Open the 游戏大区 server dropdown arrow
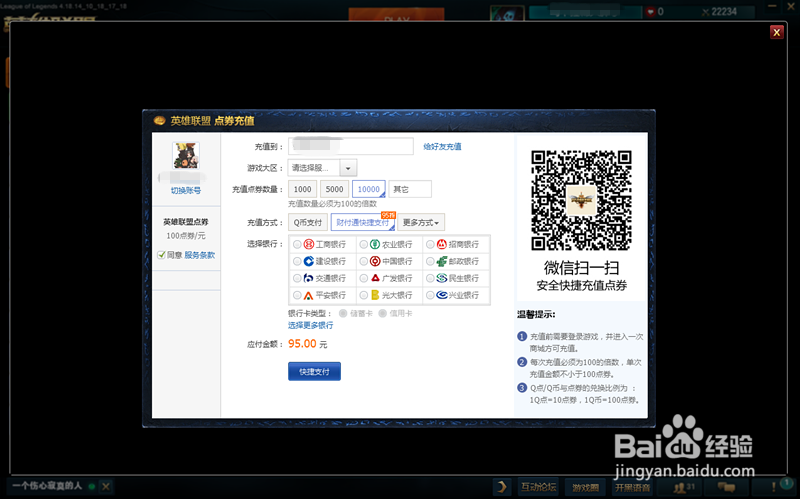Viewport: 800px width, 499px height. coord(348,168)
